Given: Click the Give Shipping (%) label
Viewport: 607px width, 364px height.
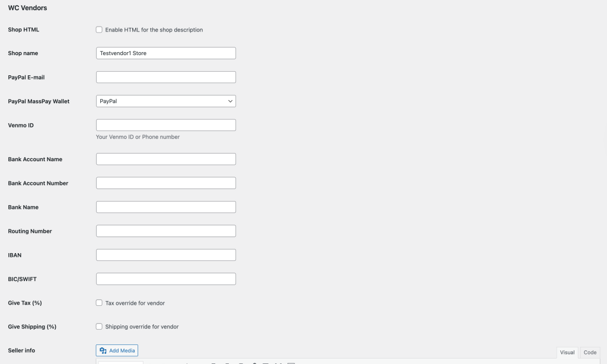Looking at the screenshot, I should click(x=32, y=327).
